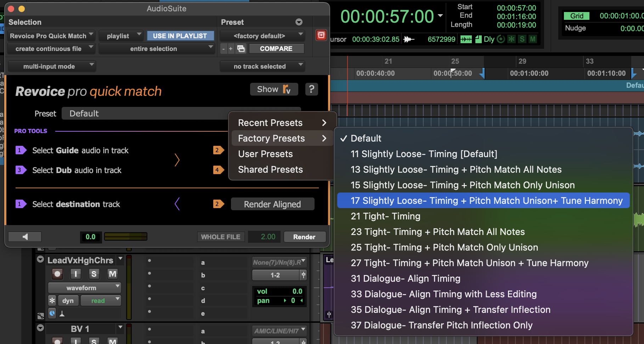Mute the LeadVxHghChrs track
644x344 pixels.
pos(112,274)
